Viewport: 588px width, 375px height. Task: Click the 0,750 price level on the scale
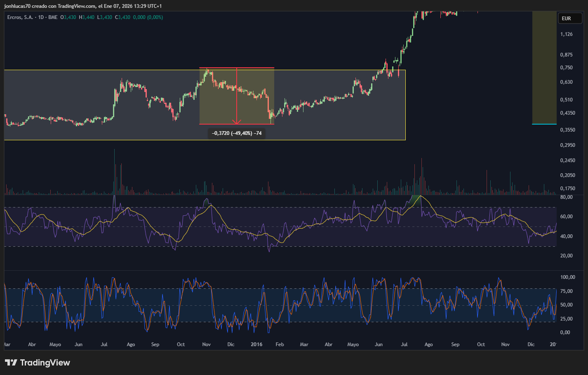pos(567,68)
